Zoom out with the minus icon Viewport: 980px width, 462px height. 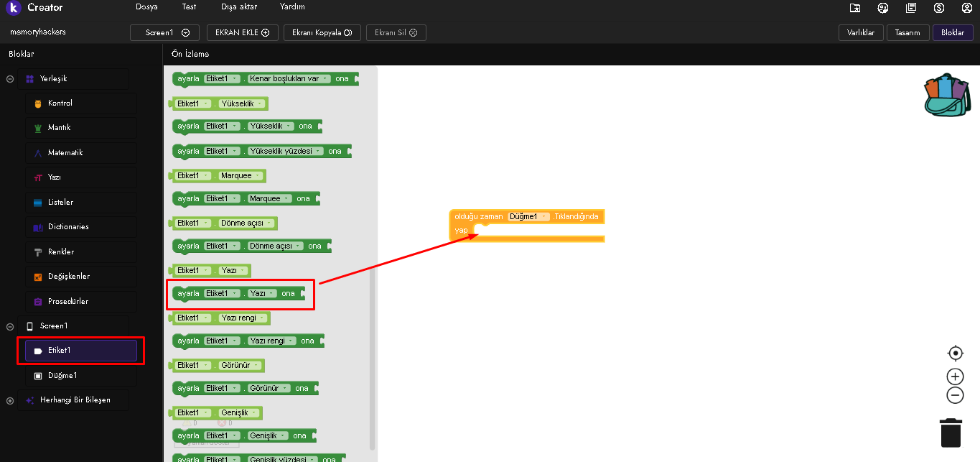click(x=955, y=394)
